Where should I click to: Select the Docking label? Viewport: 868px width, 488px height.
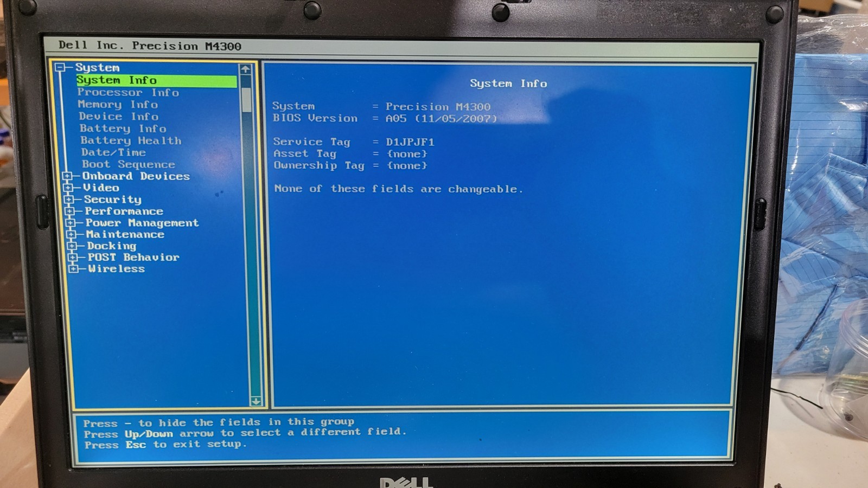pos(112,246)
